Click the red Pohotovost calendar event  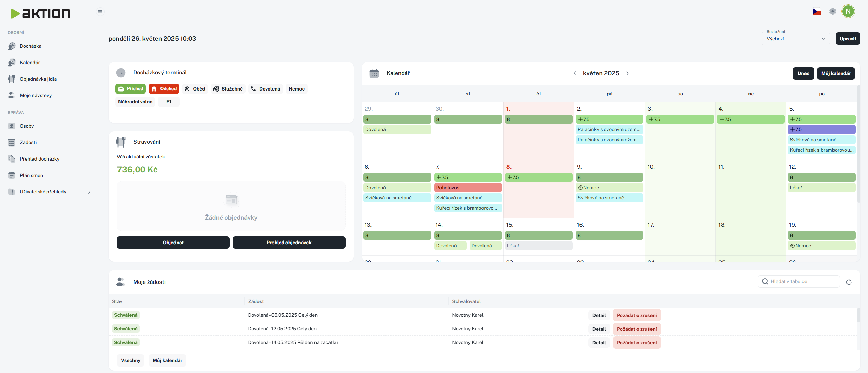click(x=467, y=188)
